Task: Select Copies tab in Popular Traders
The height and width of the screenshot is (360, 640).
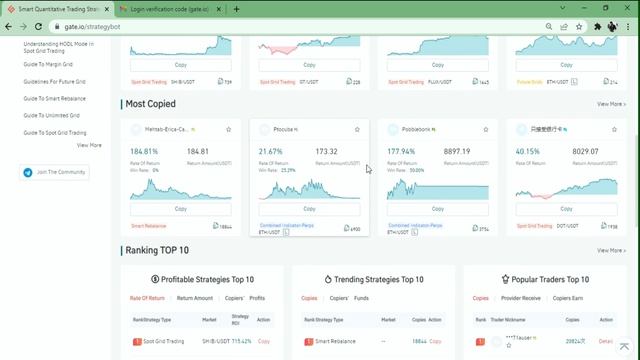Action: [x=480, y=298]
